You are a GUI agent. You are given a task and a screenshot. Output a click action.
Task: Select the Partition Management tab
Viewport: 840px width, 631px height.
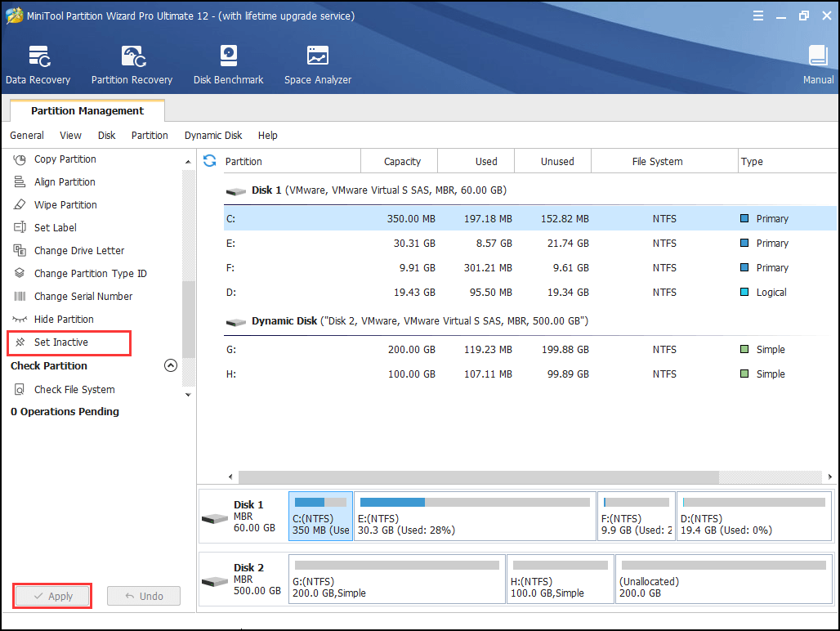pyautogui.click(x=87, y=111)
